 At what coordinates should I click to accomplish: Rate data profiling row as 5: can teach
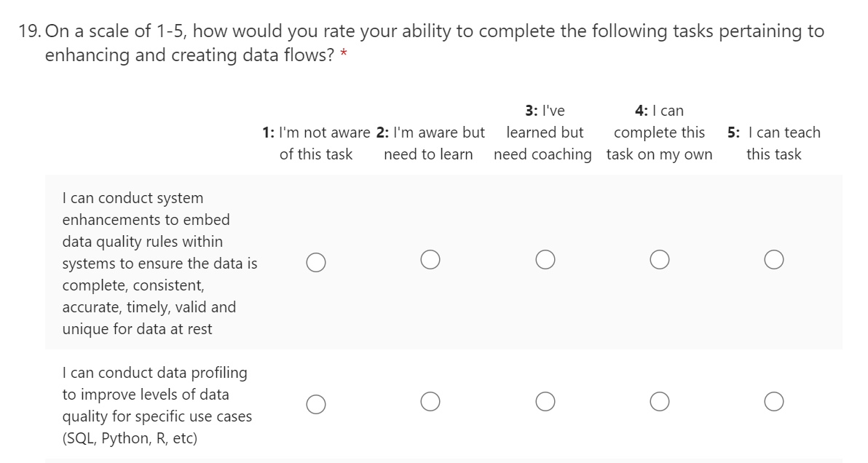774,402
